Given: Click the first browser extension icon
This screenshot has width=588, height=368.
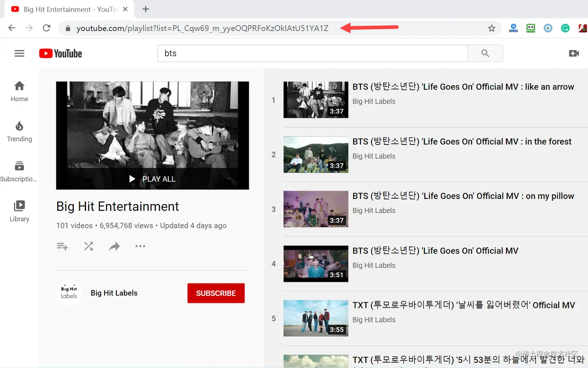Looking at the screenshot, I should point(513,28).
